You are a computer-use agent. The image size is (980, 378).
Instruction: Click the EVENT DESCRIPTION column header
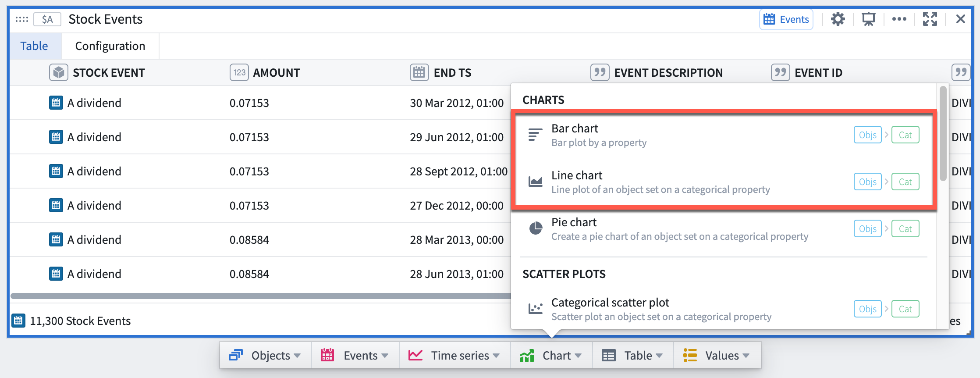(x=669, y=73)
